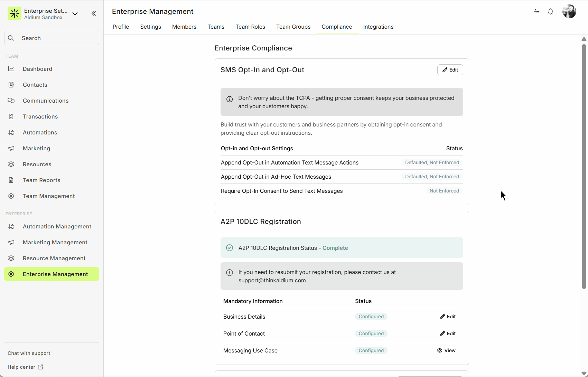Open the Team Roles tab
Image resolution: width=588 pixels, height=377 pixels.
click(x=250, y=27)
